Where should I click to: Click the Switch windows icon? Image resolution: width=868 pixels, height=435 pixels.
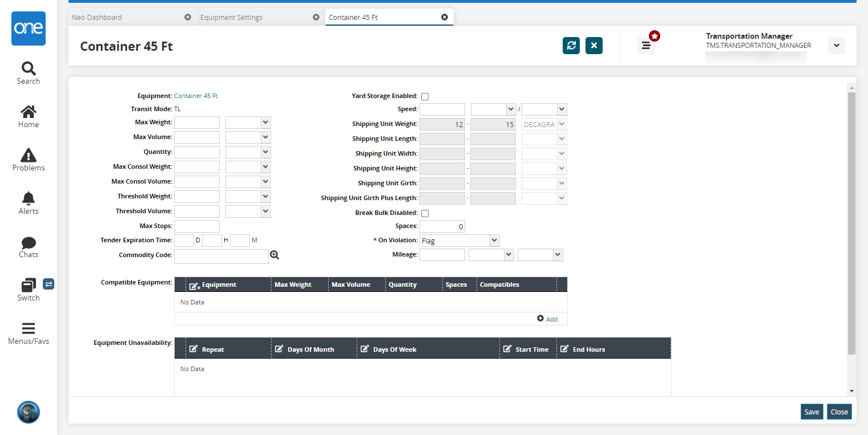coord(28,285)
